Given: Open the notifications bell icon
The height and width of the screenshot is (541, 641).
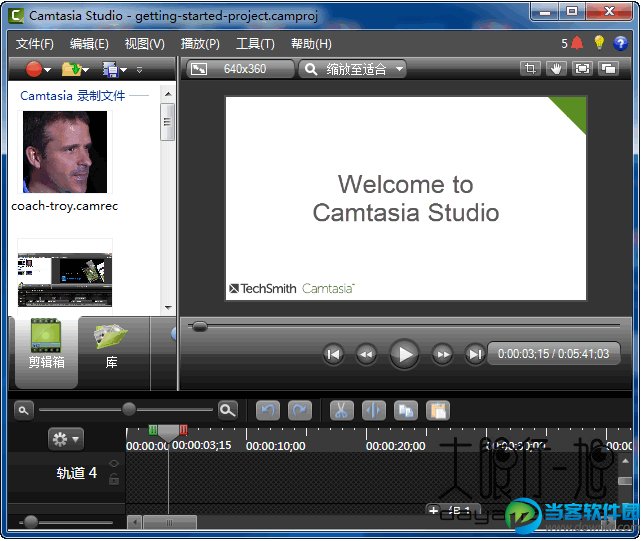Looking at the screenshot, I should (577, 43).
